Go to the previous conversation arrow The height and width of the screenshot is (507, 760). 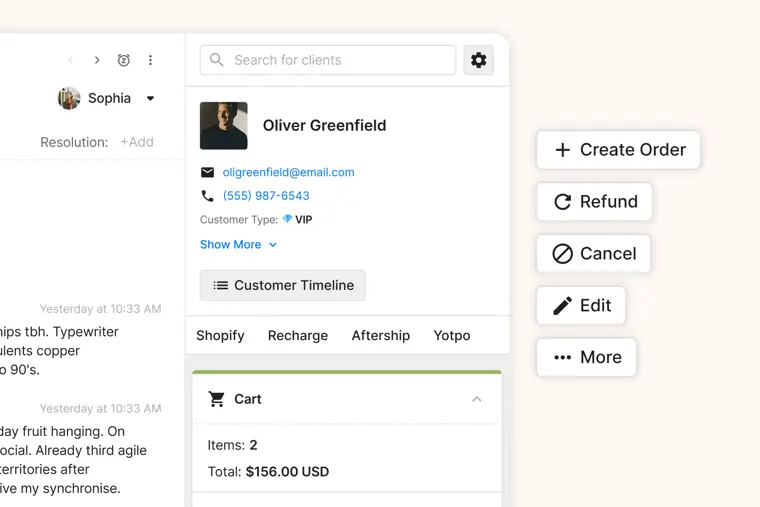(71, 60)
